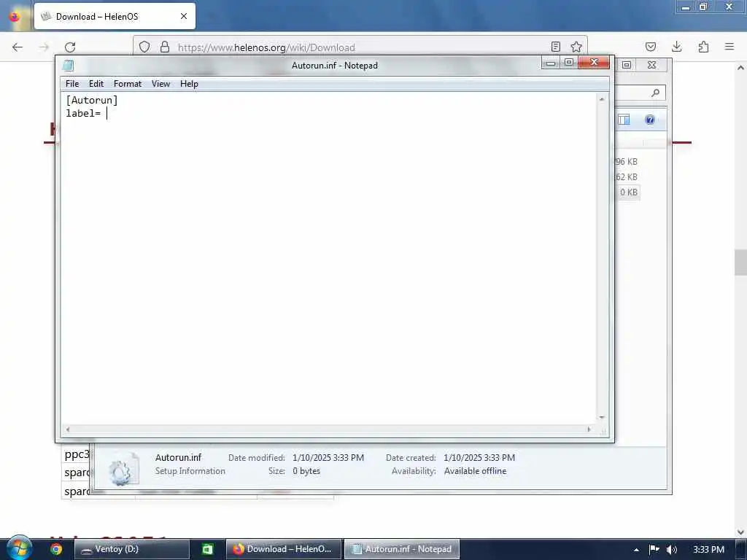Open the Help menu in Notepad
The width and height of the screenshot is (747, 560).
[189, 84]
